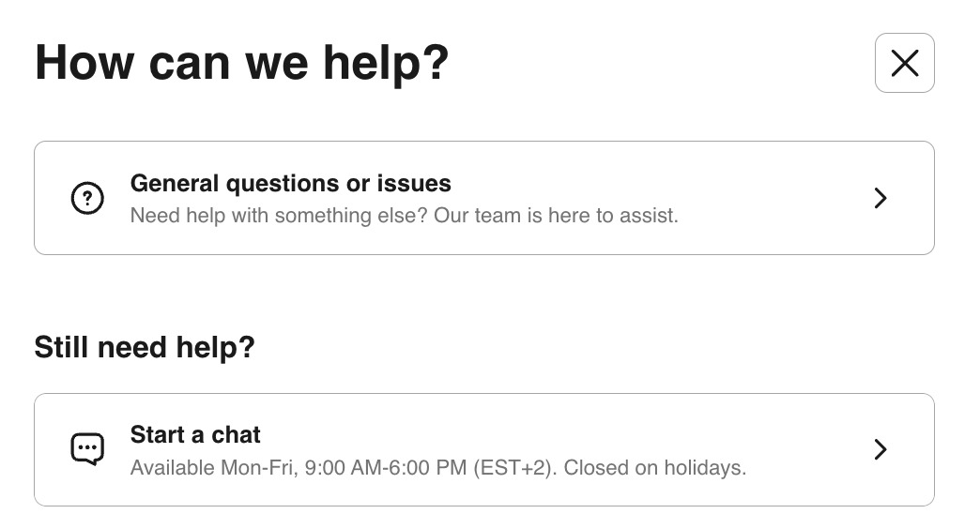This screenshot has width=980, height=529.
Task: Open Start a chat using its chevron
Action: 880,449
